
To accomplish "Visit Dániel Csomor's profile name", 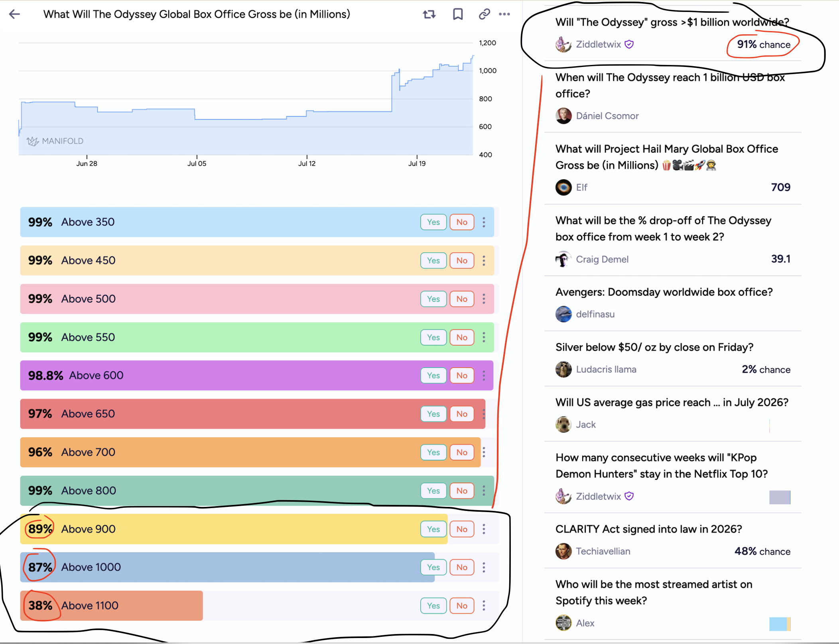I will click(607, 116).
